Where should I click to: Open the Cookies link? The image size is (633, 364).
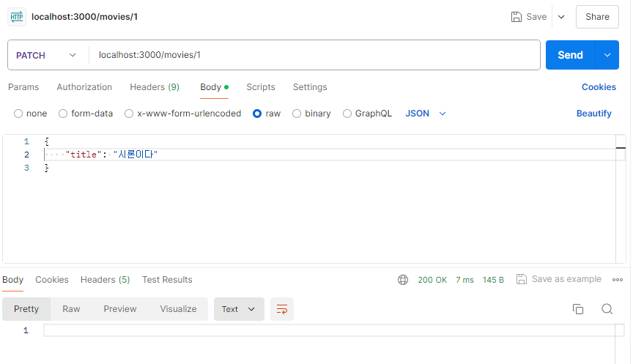point(599,87)
